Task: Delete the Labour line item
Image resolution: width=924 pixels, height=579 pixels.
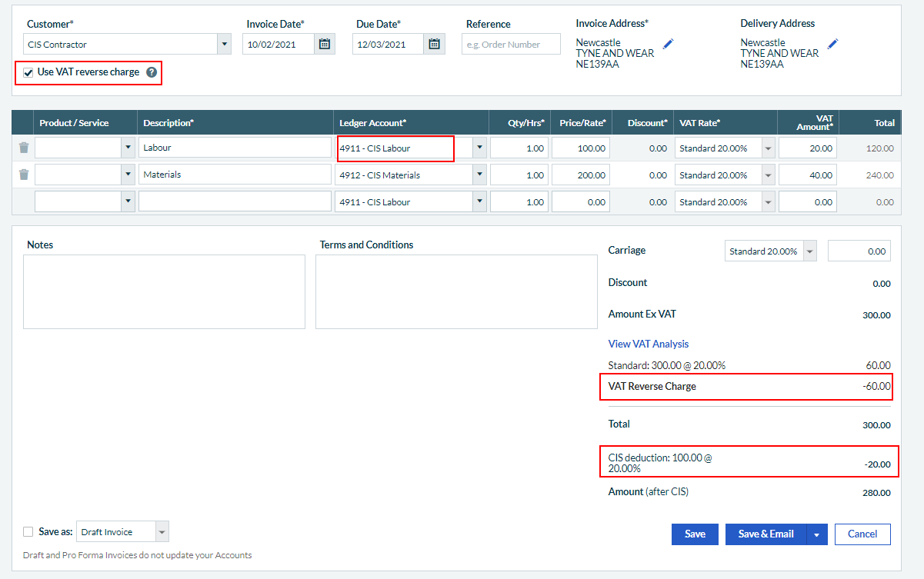Action: point(24,148)
